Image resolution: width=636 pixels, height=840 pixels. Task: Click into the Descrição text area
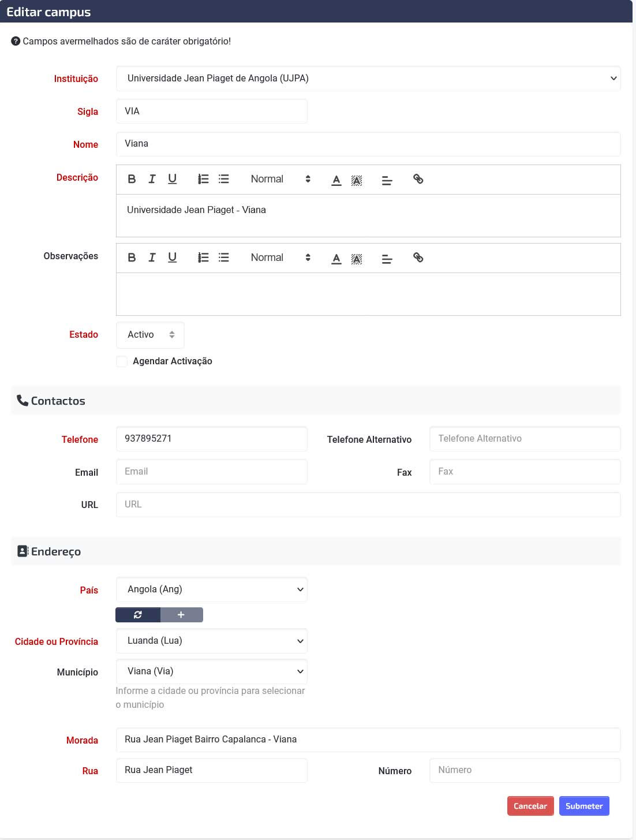[x=368, y=215]
